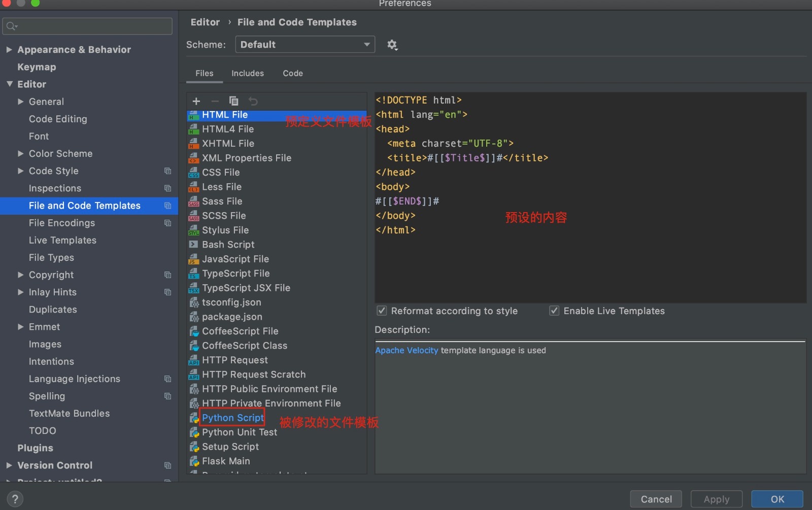Click the OK button
This screenshot has width=812, height=510.
(x=777, y=499)
